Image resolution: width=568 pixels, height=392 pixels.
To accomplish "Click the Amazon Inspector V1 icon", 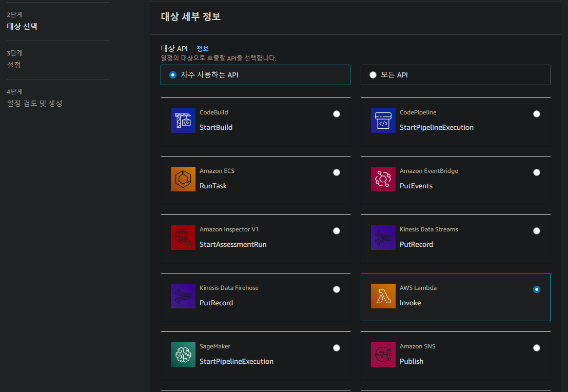I will coord(183,238).
